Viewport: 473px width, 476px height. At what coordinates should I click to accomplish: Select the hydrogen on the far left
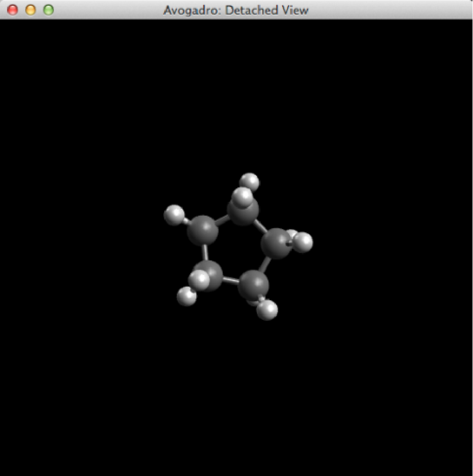point(174,215)
